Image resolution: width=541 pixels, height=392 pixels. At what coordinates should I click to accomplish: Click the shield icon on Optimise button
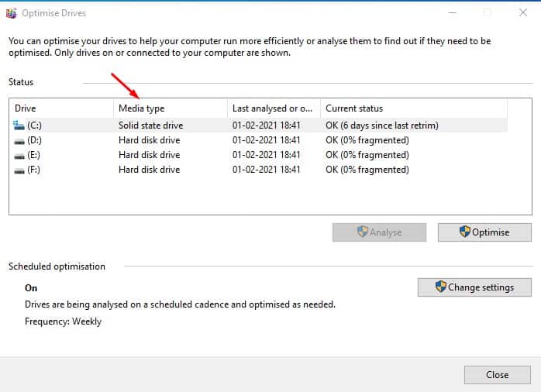click(465, 232)
